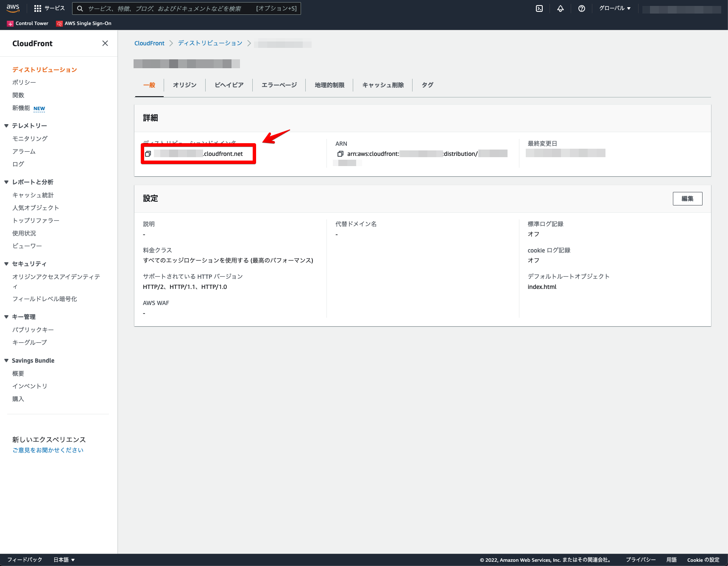
Task: Click the AWS Single Sign-On shortcut icon
Action: 59,24
